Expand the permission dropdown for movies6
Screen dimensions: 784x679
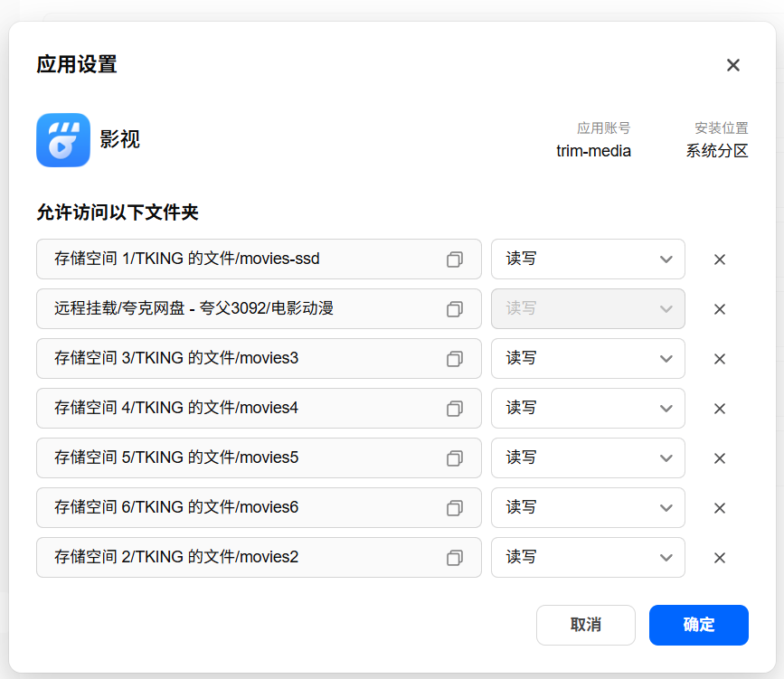(588, 507)
